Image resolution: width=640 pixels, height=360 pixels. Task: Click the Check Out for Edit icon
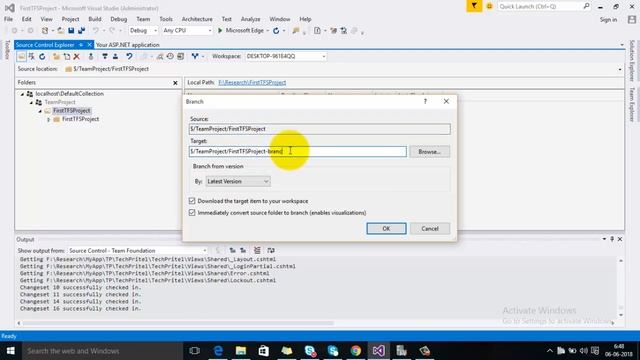[x=105, y=56]
